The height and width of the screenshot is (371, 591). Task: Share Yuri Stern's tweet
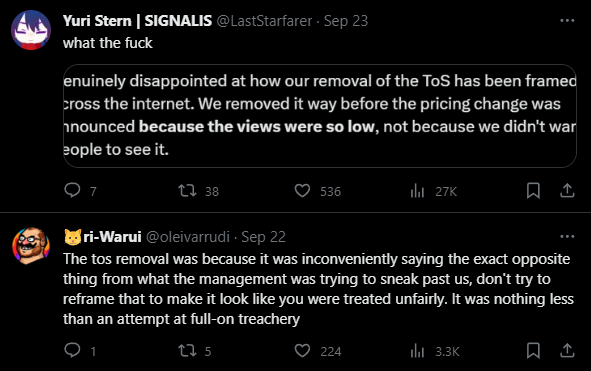(567, 191)
